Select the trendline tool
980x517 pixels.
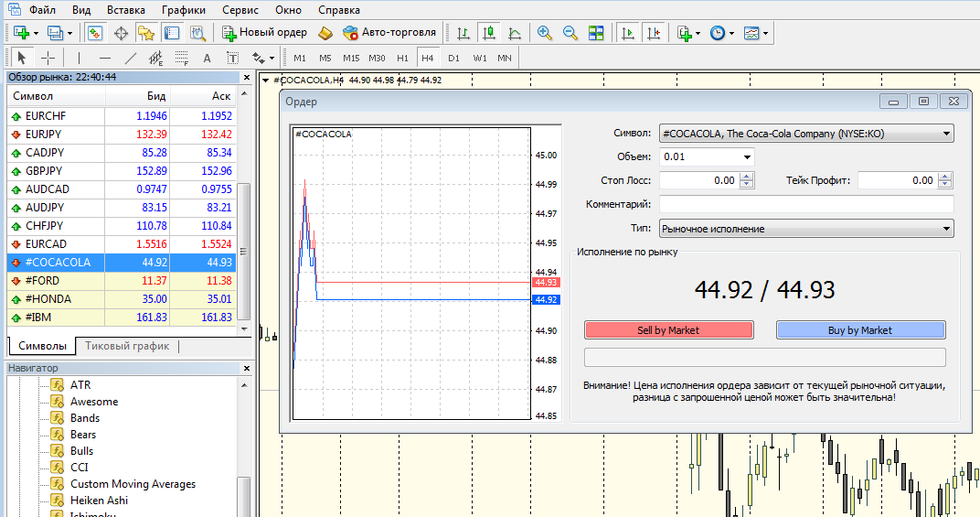tap(130, 59)
